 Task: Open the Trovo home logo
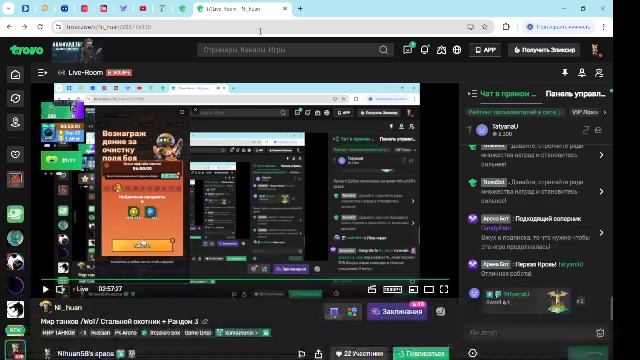pyautogui.click(x=27, y=50)
